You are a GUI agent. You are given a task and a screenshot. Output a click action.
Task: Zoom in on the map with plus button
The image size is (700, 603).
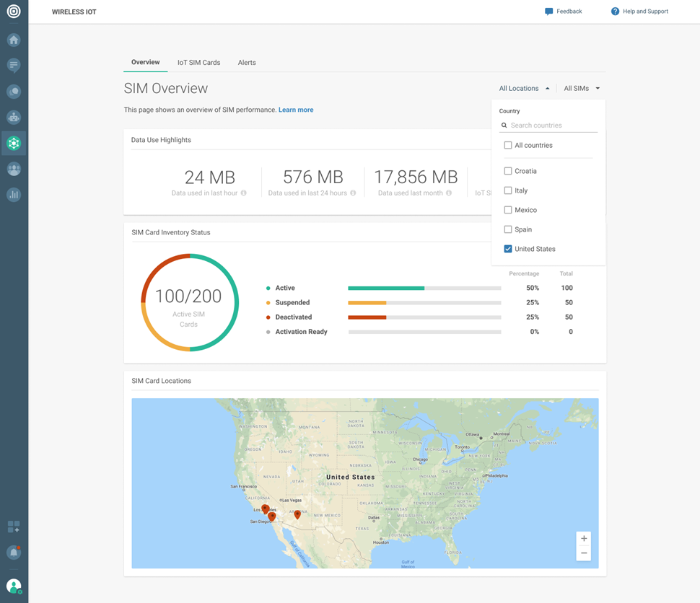(584, 538)
